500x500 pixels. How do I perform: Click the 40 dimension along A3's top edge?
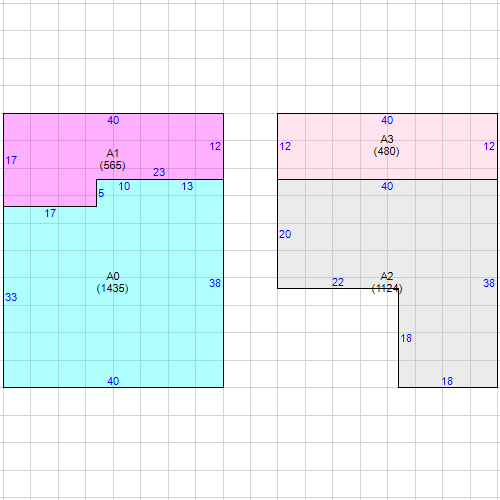point(387,120)
